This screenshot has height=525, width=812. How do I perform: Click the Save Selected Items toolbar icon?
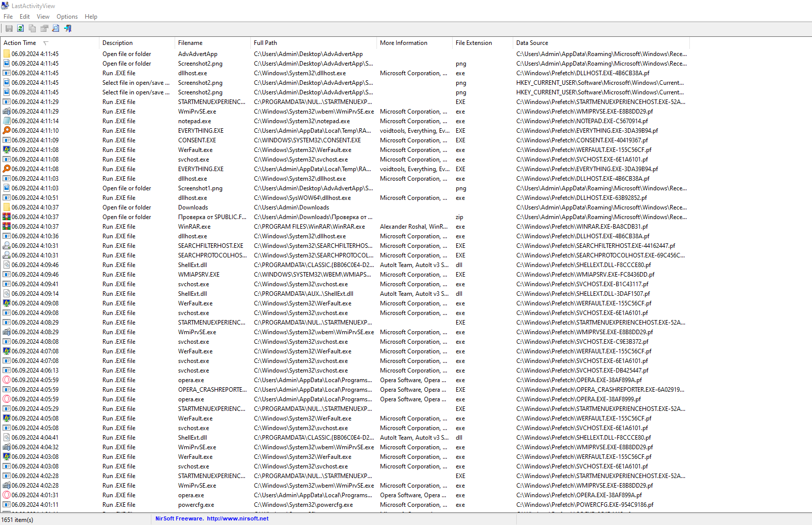[9, 29]
